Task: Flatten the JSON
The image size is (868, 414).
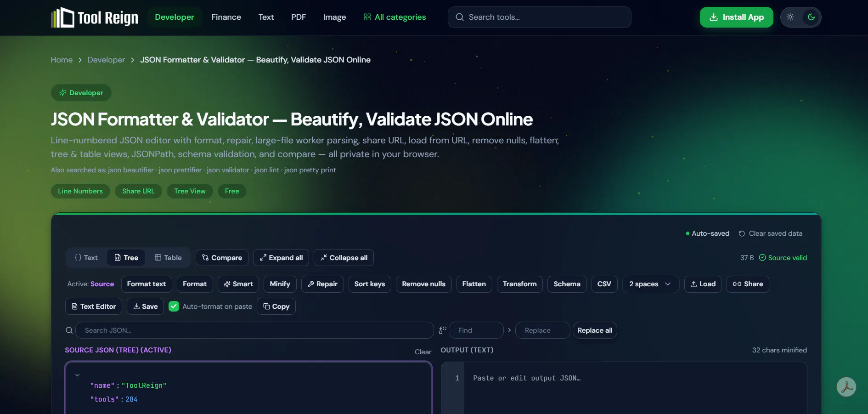Action: click(474, 284)
